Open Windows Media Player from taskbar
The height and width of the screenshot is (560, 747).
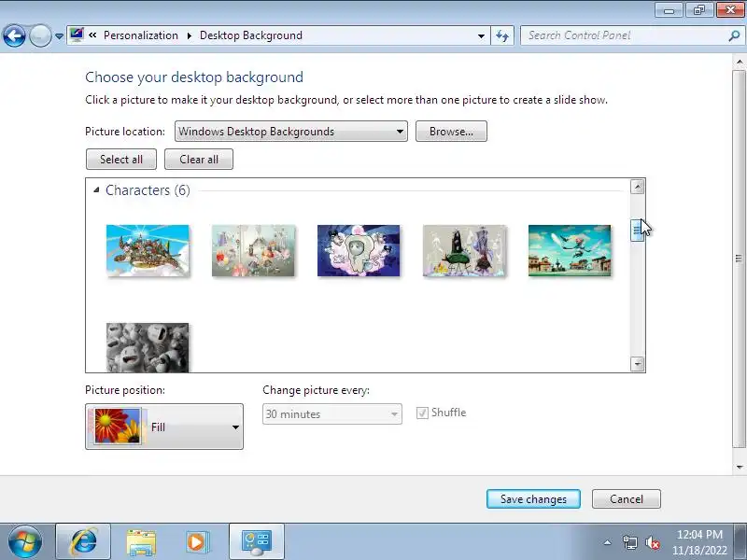(196, 541)
